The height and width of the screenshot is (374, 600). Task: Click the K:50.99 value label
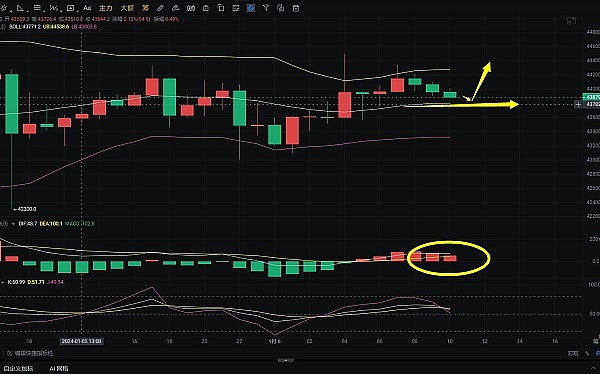coord(16,282)
